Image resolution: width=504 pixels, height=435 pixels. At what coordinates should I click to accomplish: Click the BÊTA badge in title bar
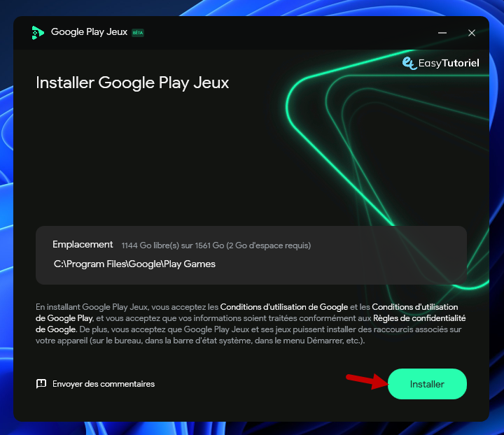point(138,33)
